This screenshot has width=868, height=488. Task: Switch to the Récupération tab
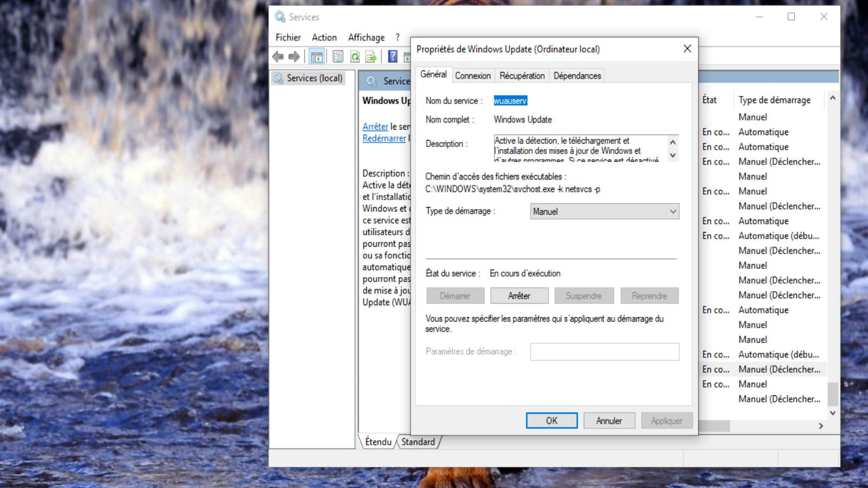522,76
